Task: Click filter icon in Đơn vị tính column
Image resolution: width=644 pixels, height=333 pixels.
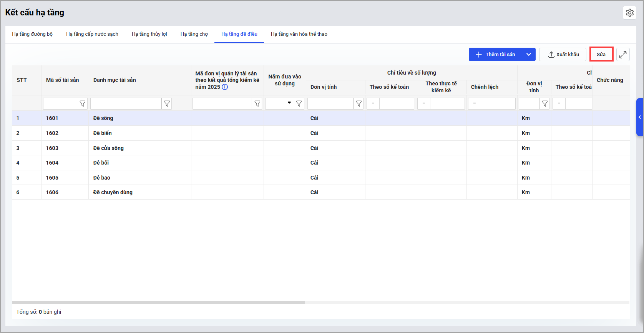Action: 359,104
